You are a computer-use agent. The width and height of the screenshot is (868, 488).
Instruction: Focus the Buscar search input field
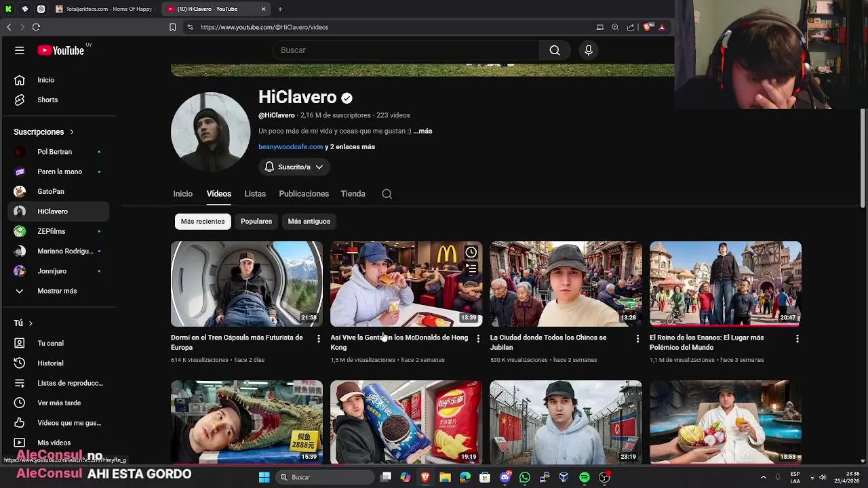[406, 50]
